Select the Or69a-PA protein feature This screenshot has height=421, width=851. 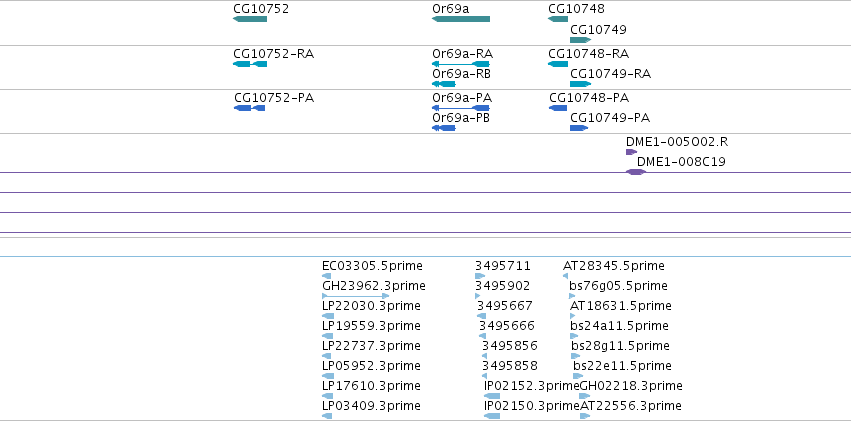tap(461, 108)
